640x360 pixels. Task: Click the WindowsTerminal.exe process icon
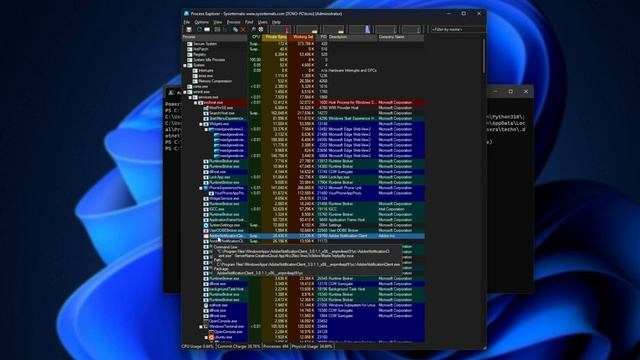point(206,327)
